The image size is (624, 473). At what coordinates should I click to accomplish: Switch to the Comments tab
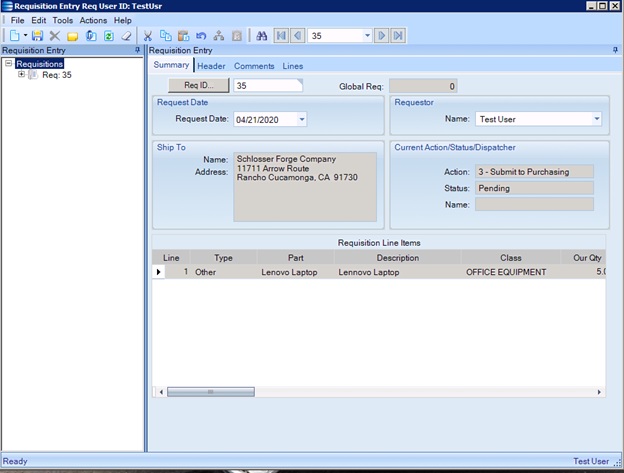[x=254, y=66]
